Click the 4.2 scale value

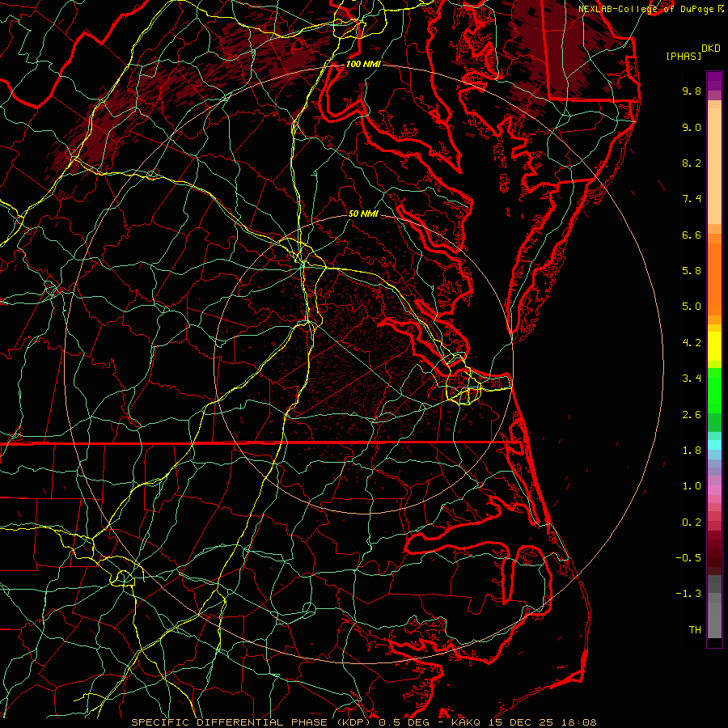pos(692,343)
